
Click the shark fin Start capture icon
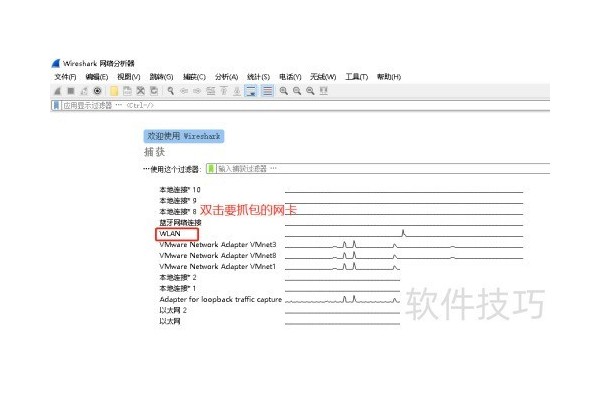(57, 91)
